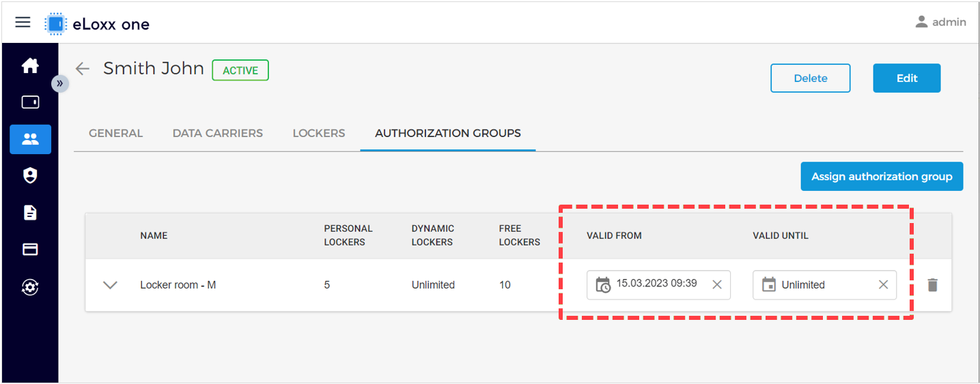Click the eLoxx one chip logo

[55, 24]
